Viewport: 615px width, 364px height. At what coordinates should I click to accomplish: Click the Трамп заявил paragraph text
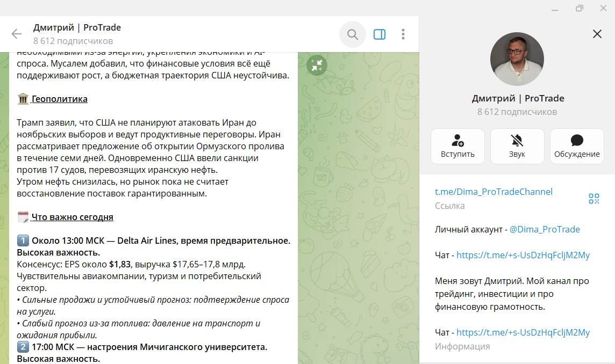[x=150, y=147]
